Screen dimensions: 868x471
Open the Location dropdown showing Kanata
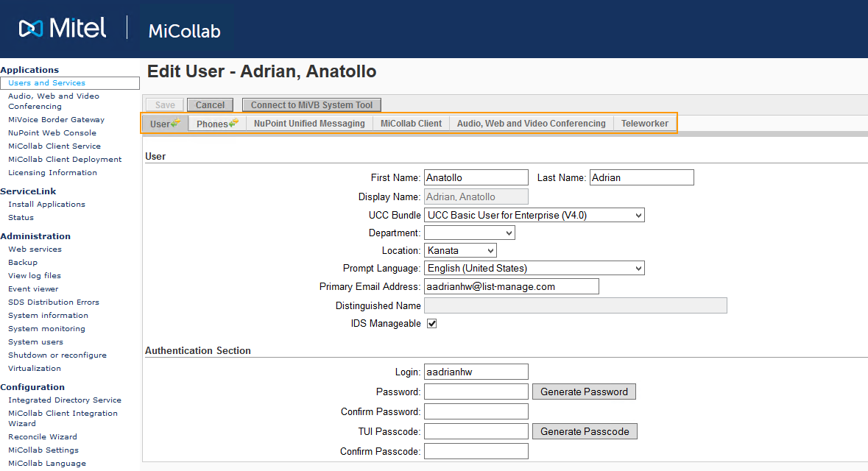click(x=460, y=250)
